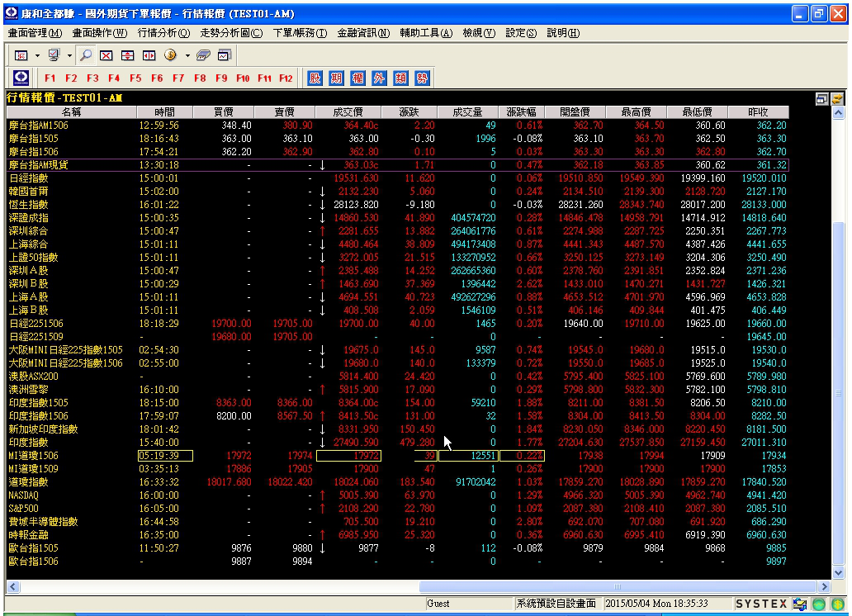Click the 成交量 column header
The width and height of the screenshot is (852, 616).
point(467,112)
